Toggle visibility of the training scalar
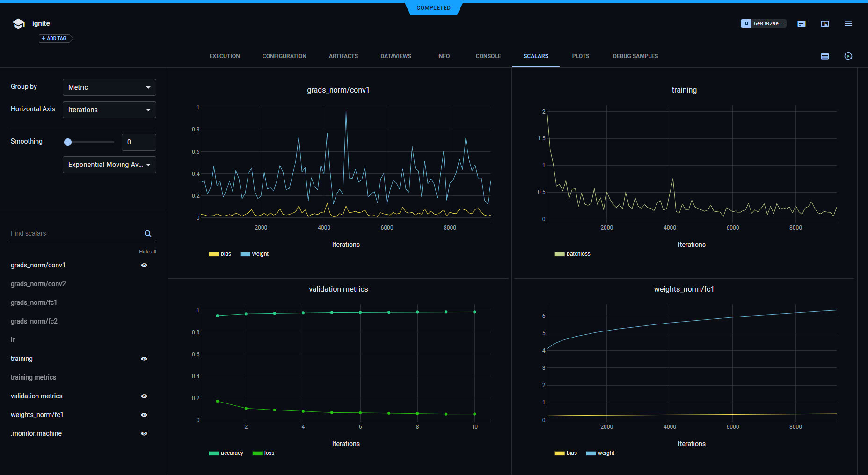The width and height of the screenshot is (868, 475). click(144, 359)
